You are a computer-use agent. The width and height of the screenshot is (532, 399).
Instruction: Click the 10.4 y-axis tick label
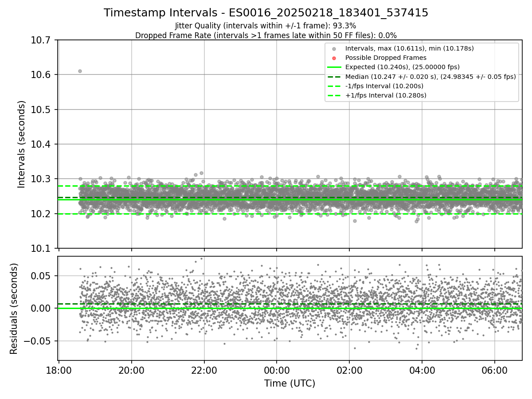coord(41,145)
